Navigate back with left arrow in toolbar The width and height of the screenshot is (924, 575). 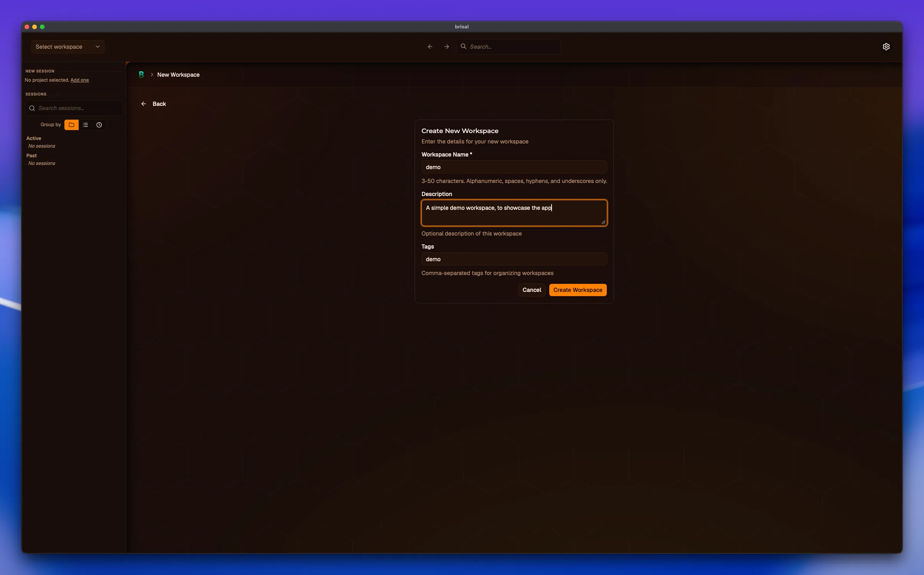[430, 46]
